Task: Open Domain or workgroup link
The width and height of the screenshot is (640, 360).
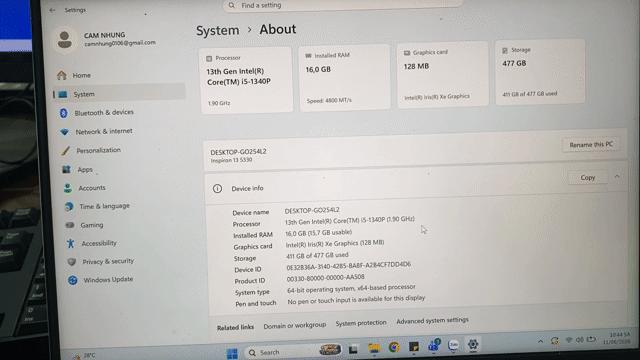Action: click(294, 326)
